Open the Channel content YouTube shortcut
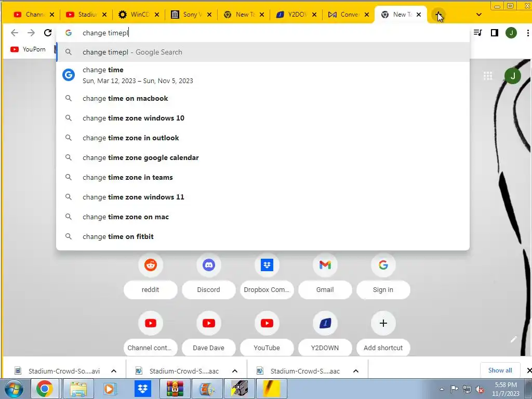Screen dimensions: 532x399 coord(150,323)
